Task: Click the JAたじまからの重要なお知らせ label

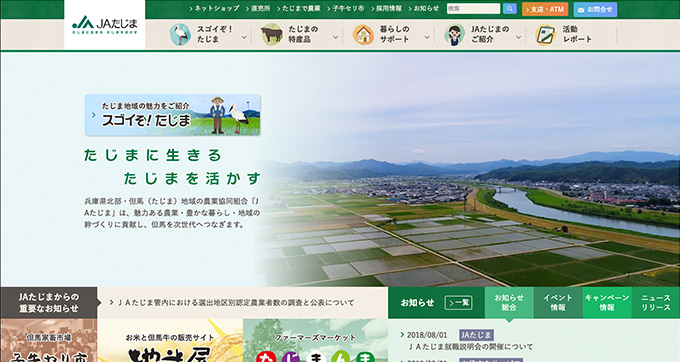Action: 49,303
